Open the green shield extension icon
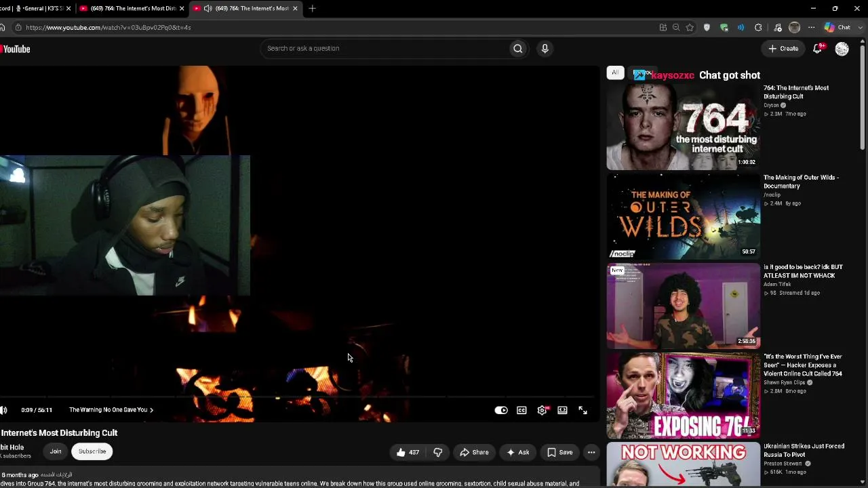868x488 pixels. pyautogui.click(x=724, y=28)
